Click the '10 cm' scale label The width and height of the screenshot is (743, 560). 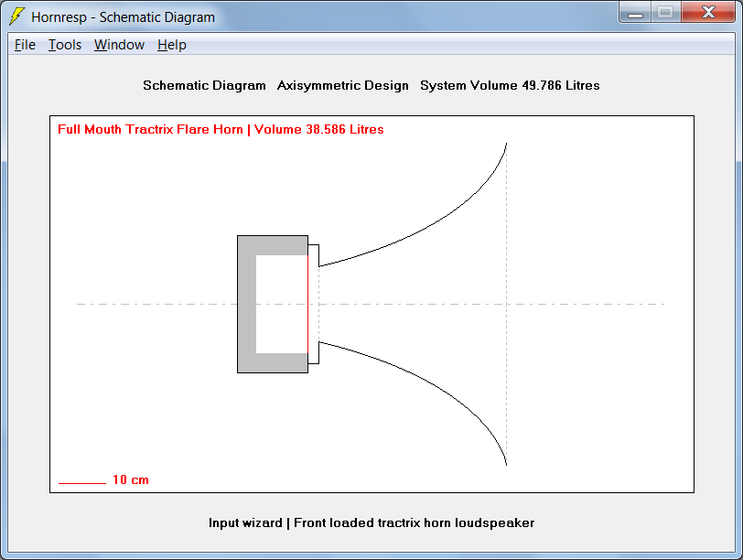131,479
